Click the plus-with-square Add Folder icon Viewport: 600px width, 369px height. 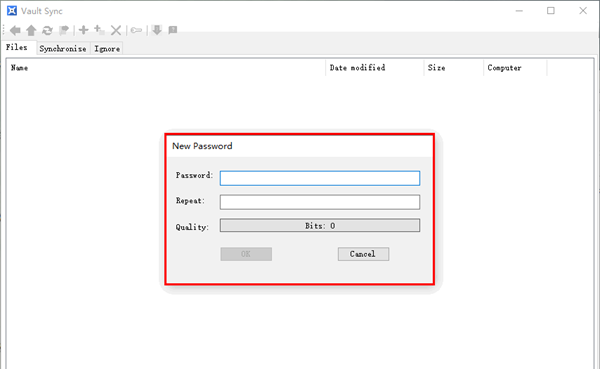(x=99, y=30)
